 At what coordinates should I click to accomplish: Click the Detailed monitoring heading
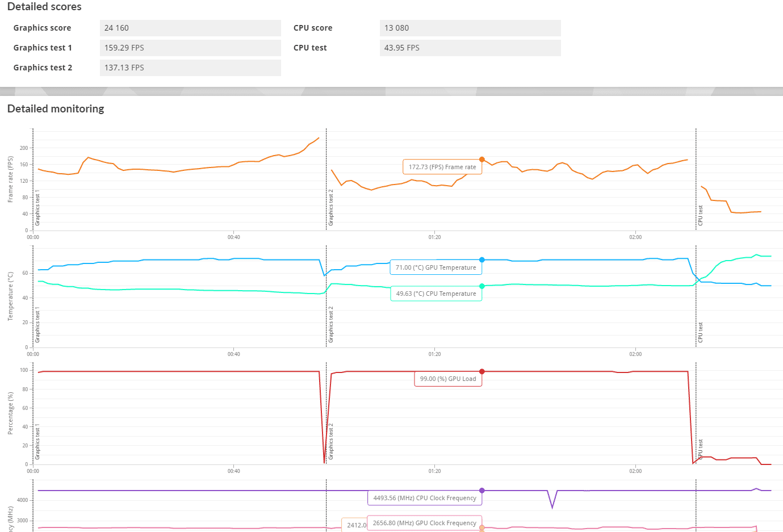point(56,108)
